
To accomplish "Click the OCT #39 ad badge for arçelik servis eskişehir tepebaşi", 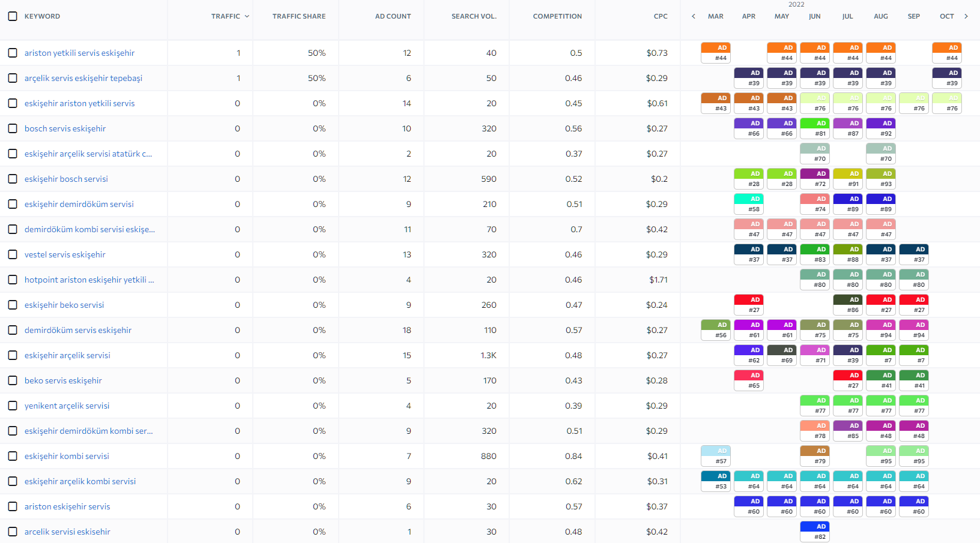I will (x=947, y=78).
